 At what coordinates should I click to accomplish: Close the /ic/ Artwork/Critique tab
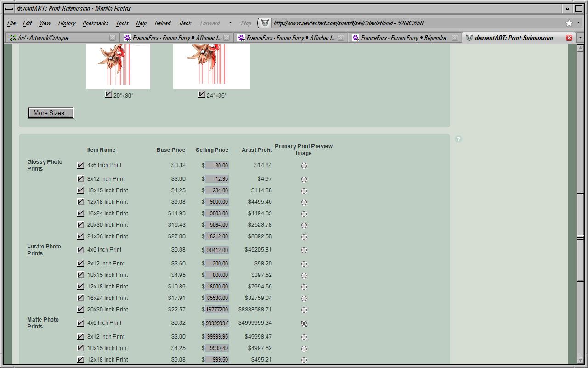point(113,38)
